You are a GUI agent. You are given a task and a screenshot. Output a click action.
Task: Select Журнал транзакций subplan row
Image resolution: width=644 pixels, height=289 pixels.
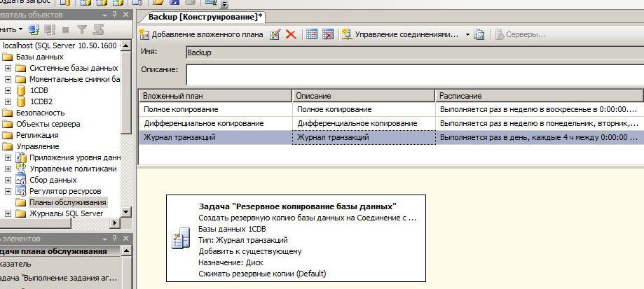[391, 137]
